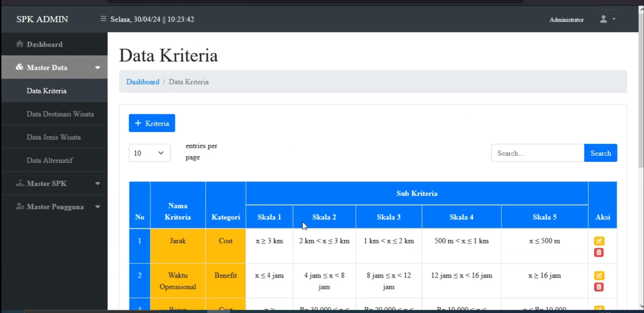
Task: Click row number 2 cell
Action: (x=139, y=281)
